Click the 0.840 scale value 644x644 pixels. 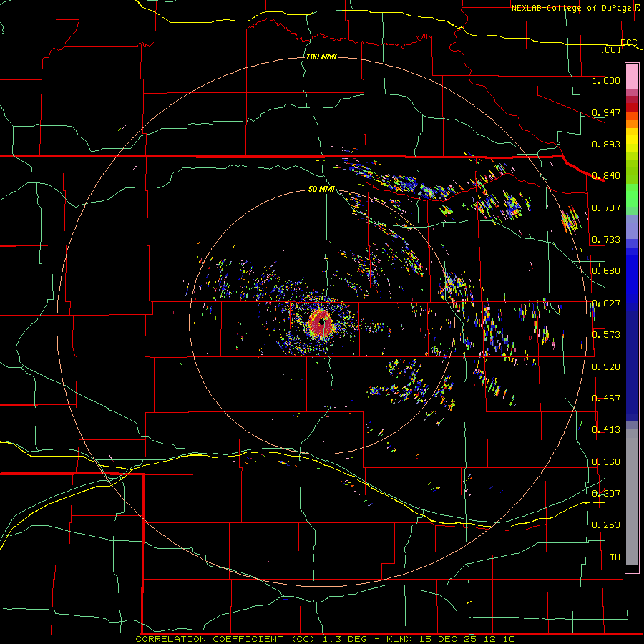606,176
